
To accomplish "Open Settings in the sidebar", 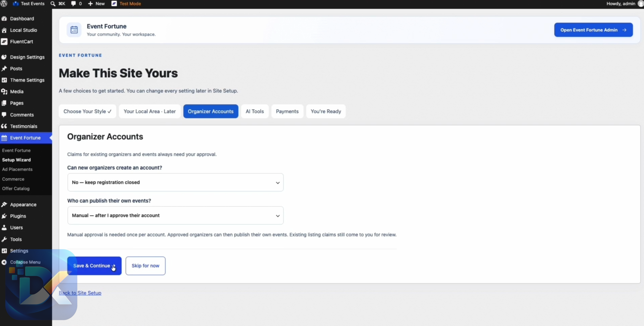I will [26, 251].
